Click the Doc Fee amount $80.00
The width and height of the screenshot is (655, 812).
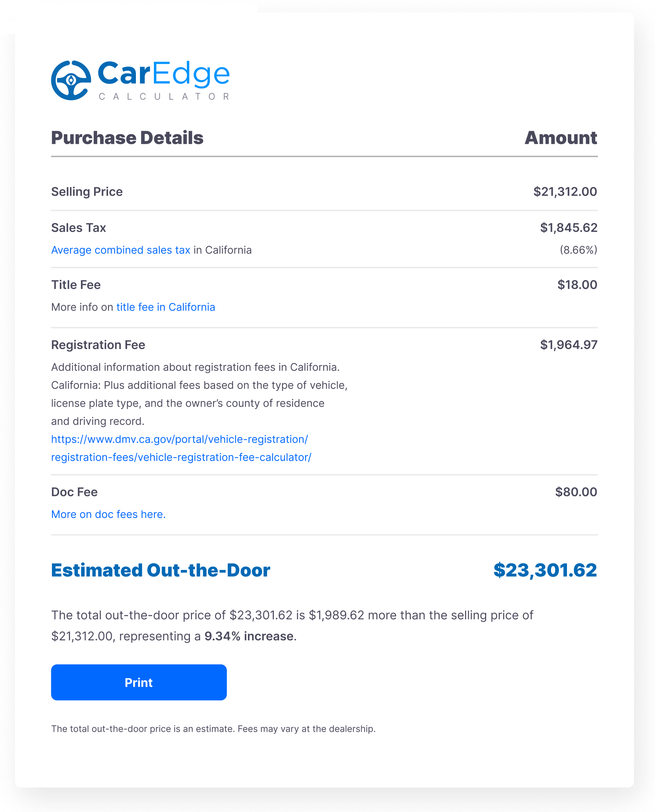pos(576,492)
